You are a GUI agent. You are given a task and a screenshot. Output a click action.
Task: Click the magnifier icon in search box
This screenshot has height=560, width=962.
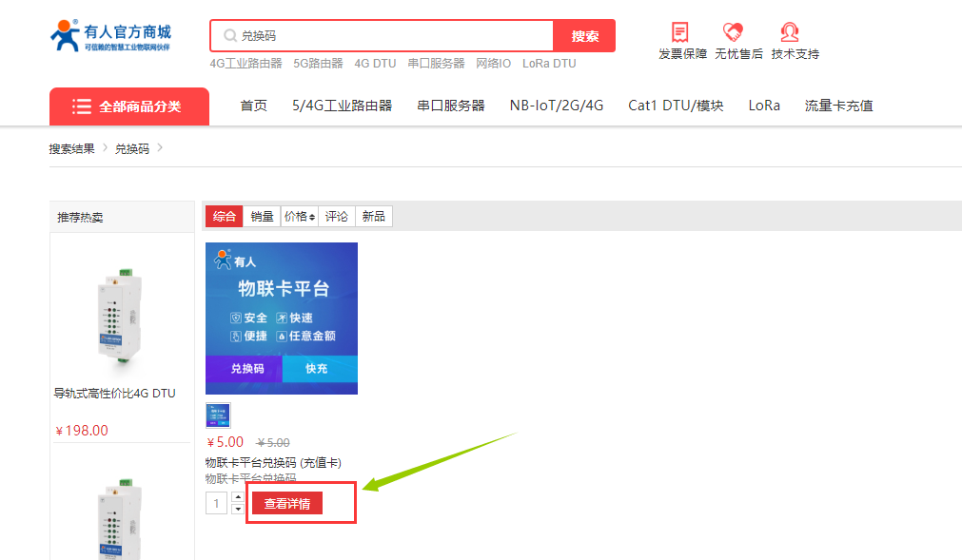pos(230,35)
